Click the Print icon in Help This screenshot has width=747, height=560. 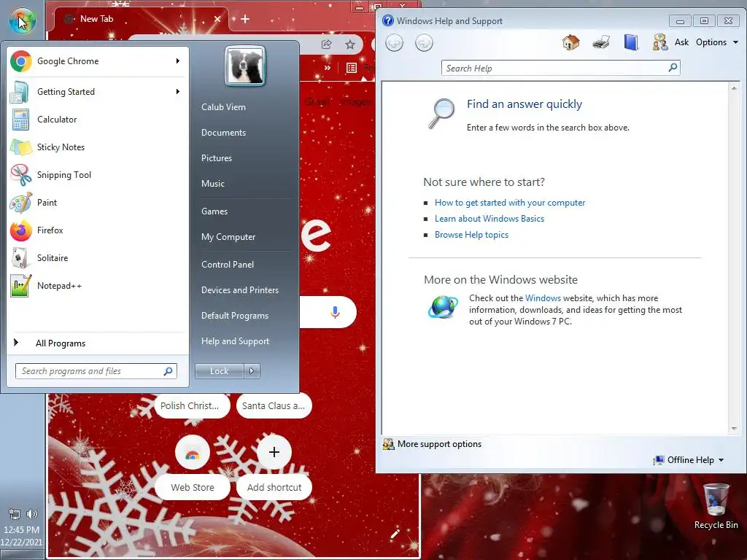601,42
